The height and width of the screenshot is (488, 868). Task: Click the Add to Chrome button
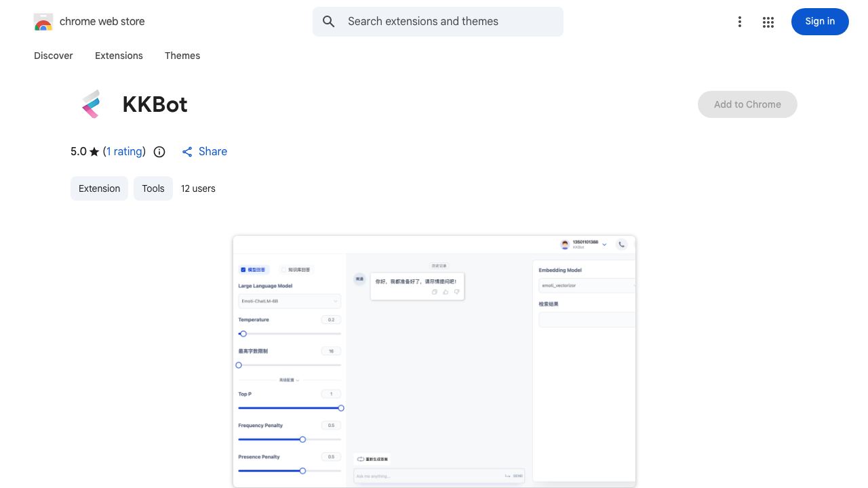[747, 104]
